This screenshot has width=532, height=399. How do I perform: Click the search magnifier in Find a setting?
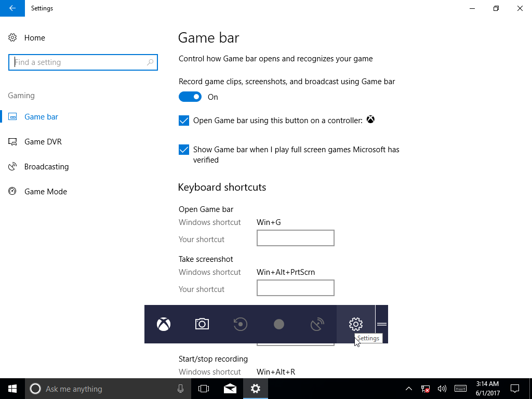point(150,62)
